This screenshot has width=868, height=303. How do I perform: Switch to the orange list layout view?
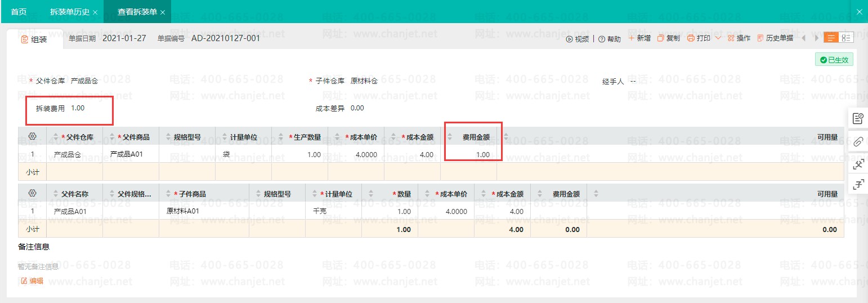click(x=831, y=38)
